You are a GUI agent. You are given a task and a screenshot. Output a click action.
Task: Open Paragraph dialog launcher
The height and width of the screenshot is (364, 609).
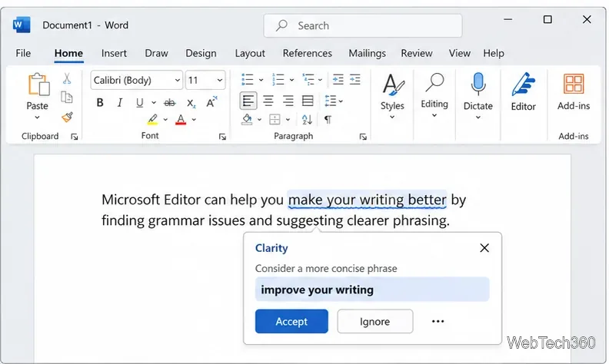click(x=363, y=137)
